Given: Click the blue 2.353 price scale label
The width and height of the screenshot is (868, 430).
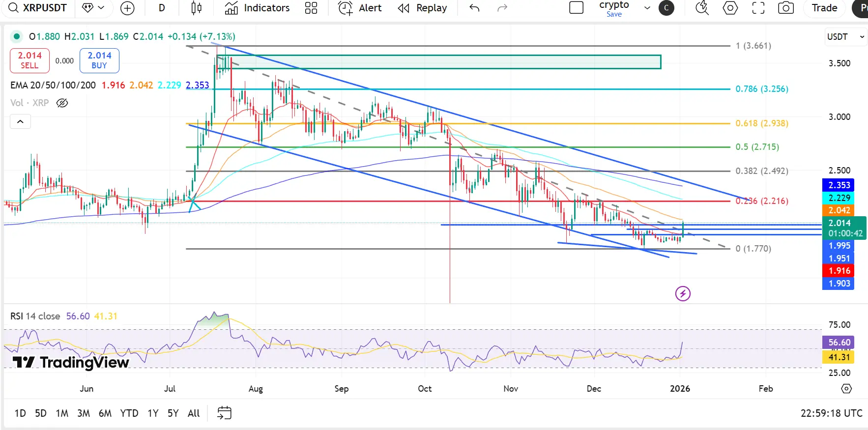Looking at the screenshot, I should pyautogui.click(x=839, y=185).
